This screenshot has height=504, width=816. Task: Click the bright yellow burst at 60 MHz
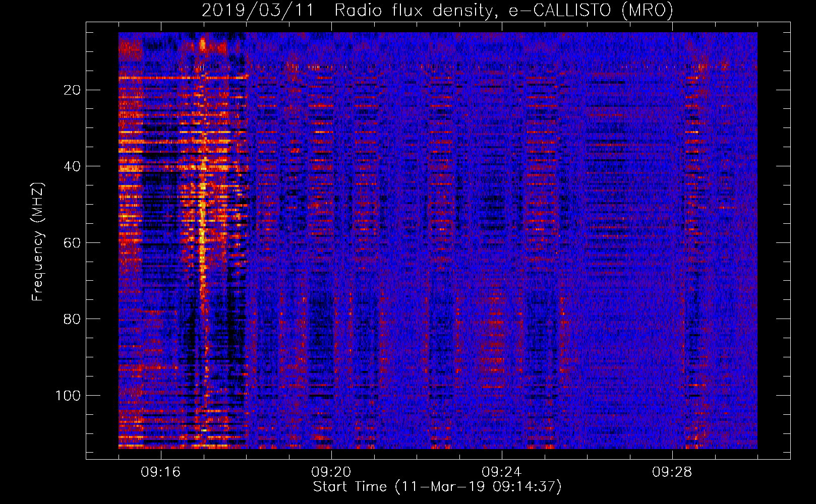202,242
